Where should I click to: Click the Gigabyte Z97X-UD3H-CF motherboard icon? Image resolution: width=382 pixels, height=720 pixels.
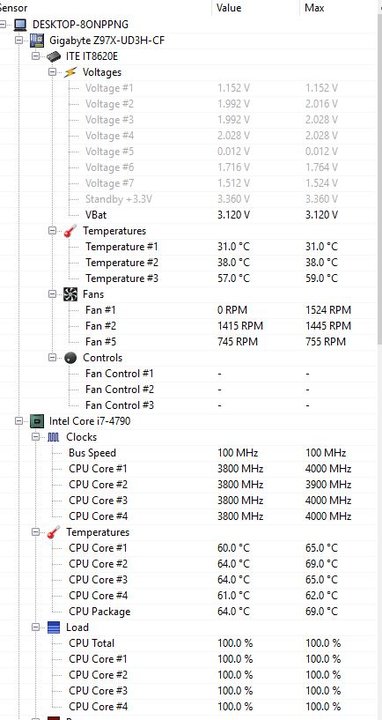(x=36, y=40)
